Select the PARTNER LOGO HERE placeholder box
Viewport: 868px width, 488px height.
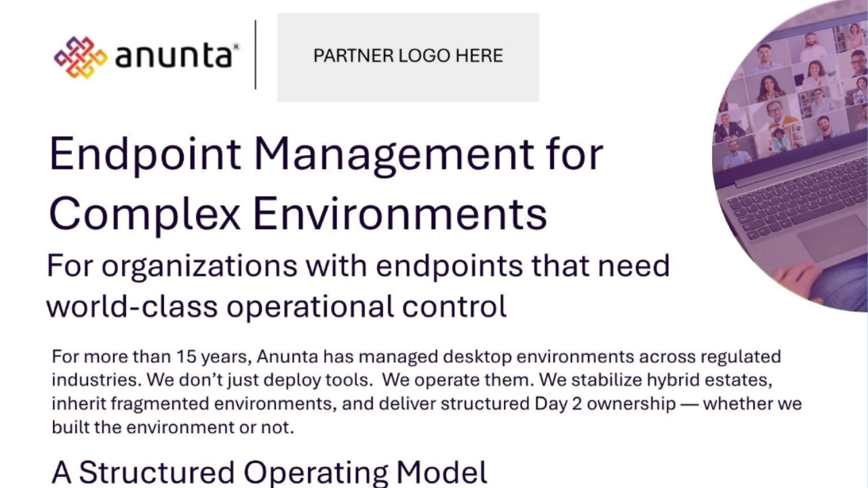click(408, 57)
